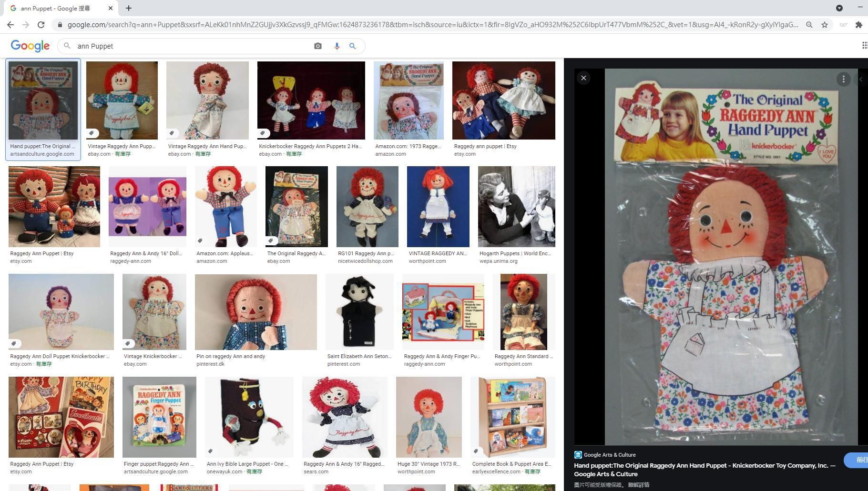Click product tag icon on Ann Ivy Bible image
The height and width of the screenshot is (491, 868).
211,451
